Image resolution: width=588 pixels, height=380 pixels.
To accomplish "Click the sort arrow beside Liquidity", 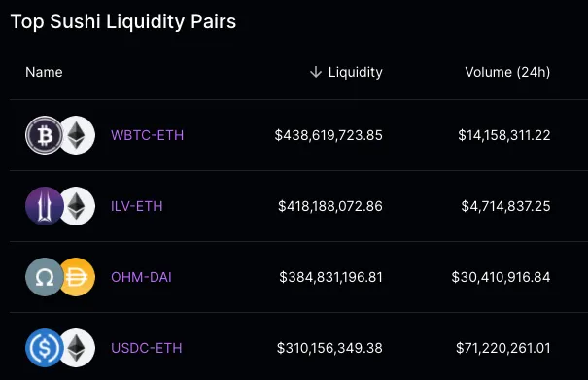I will pos(316,72).
